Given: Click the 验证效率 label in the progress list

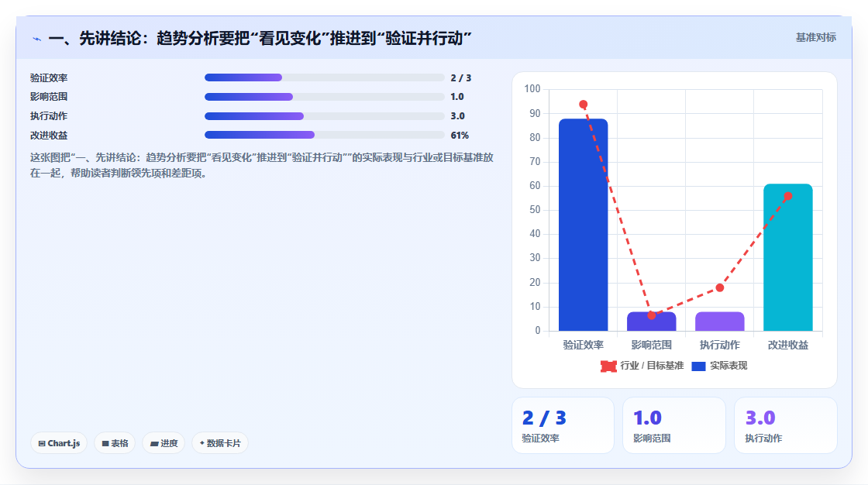Looking at the screenshot, I should [x=49, y=78].
